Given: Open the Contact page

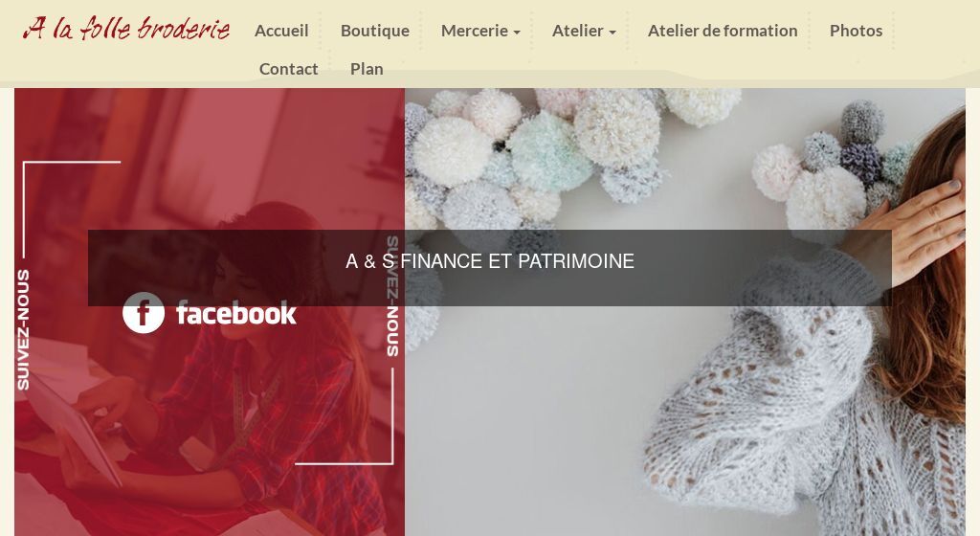Looking at the screenshot, I should coord(289,69).
